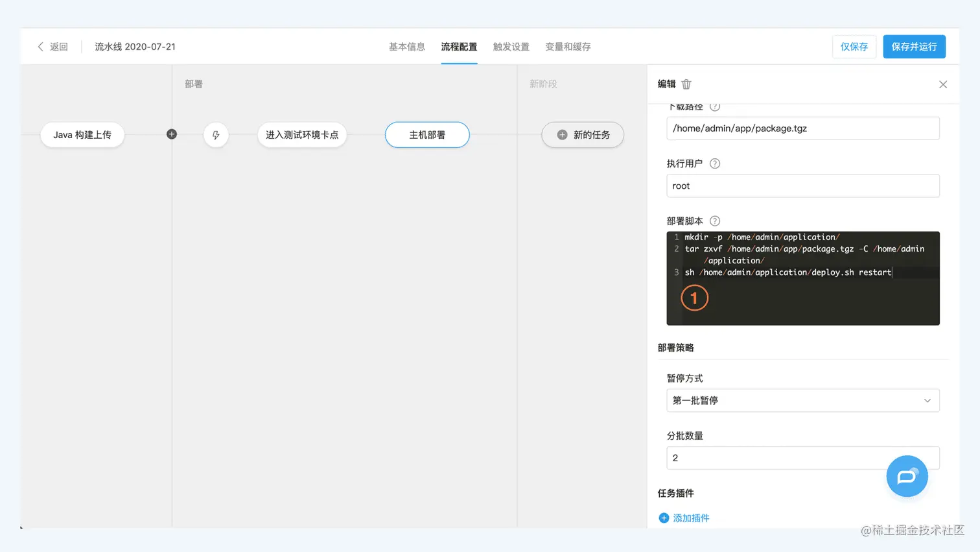Open the 变量和缓存 tab
The image size is (980, 552).
click(568, 47)
